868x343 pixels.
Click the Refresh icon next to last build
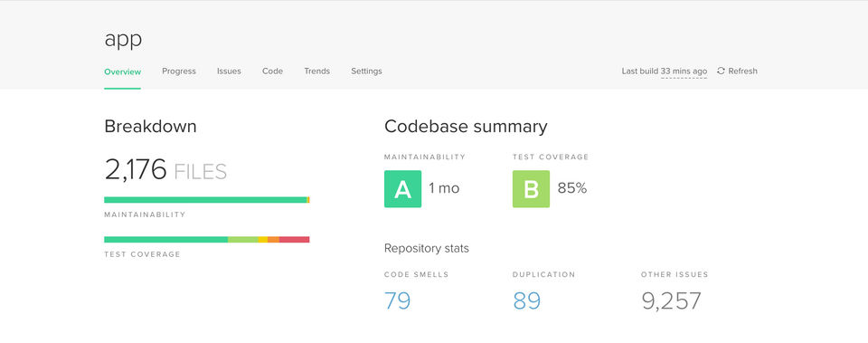pyautogui.click(x=721, y=71)
